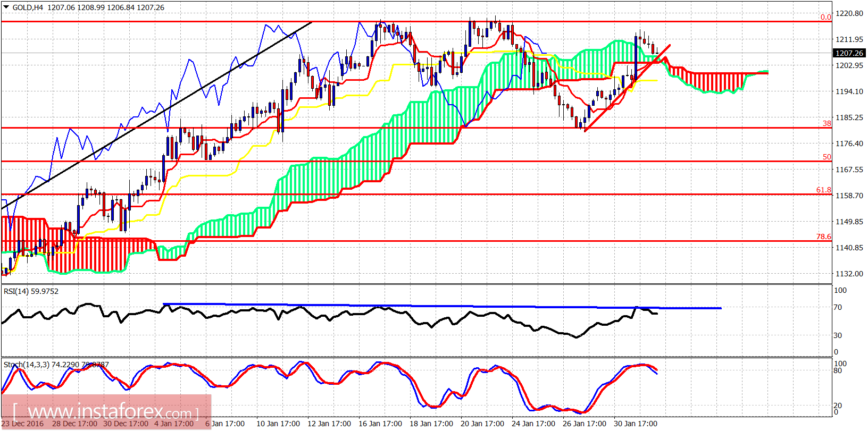This screenshot has height=431, width=868.
Task: Click the 1176.40 price axis label
Action: tap(849, 143)
